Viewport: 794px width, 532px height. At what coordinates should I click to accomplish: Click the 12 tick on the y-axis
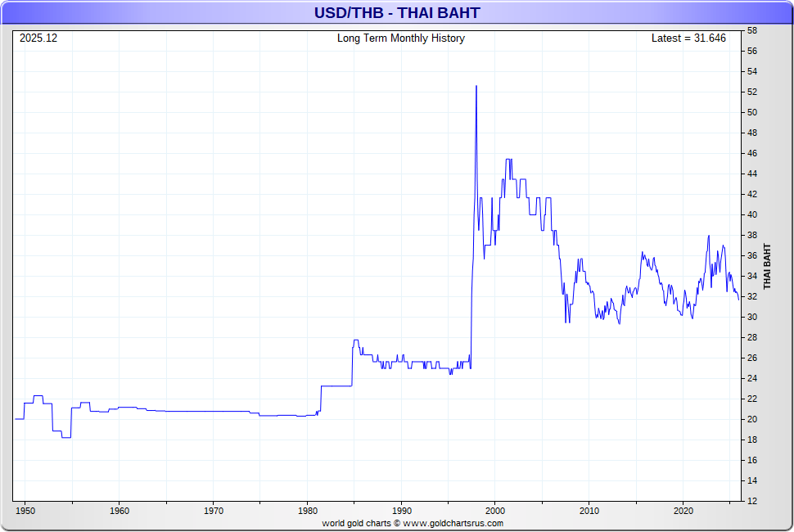click(751, 501)
